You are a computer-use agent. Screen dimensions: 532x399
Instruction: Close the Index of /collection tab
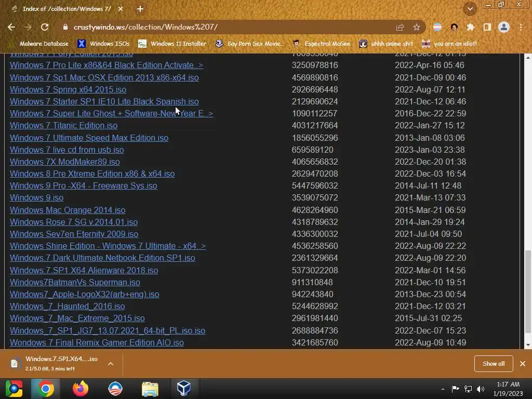(x=121, y=9)
